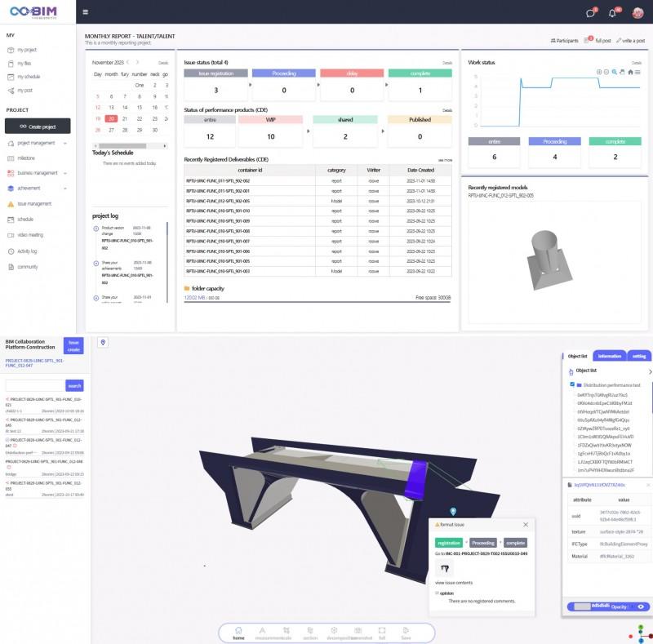Reset the Work status chart with home icon
This screenshot has height=644, width=653.
point(630,72)
